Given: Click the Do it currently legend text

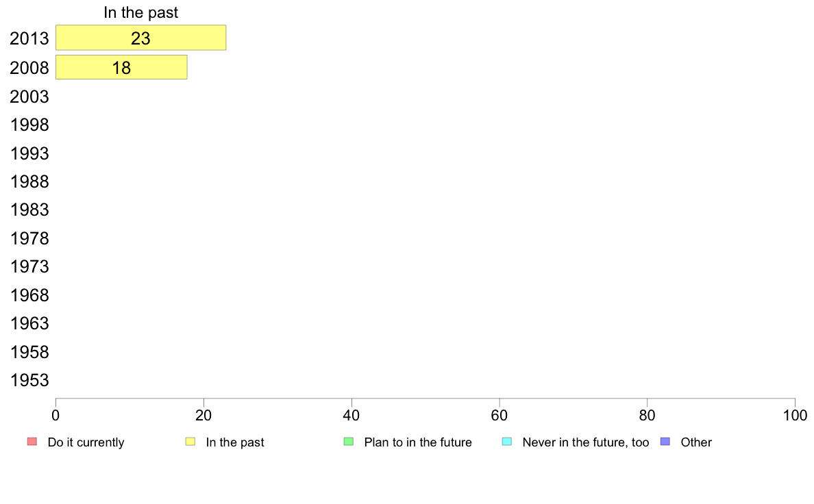Looking at the screenshot, I should 86,442.
